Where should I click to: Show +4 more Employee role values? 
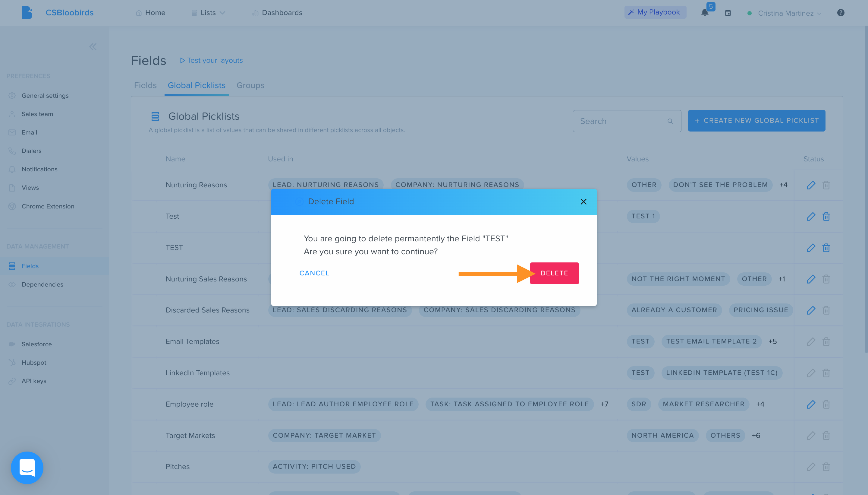tap(760, 404)
